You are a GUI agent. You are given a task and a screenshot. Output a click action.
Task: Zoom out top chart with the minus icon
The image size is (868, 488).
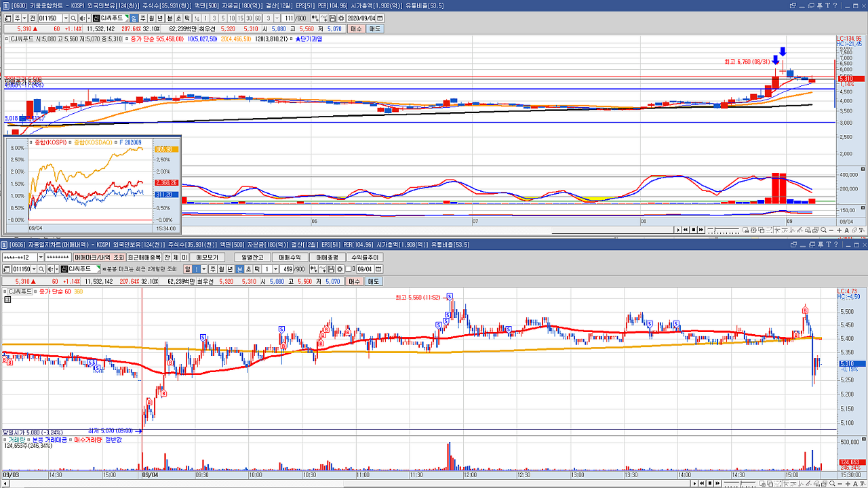831,230
